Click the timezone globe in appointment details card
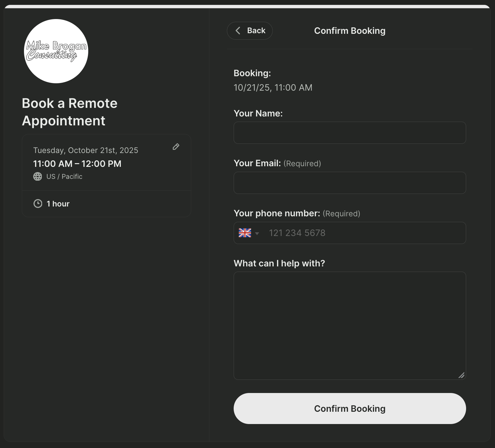 (37, 176)
